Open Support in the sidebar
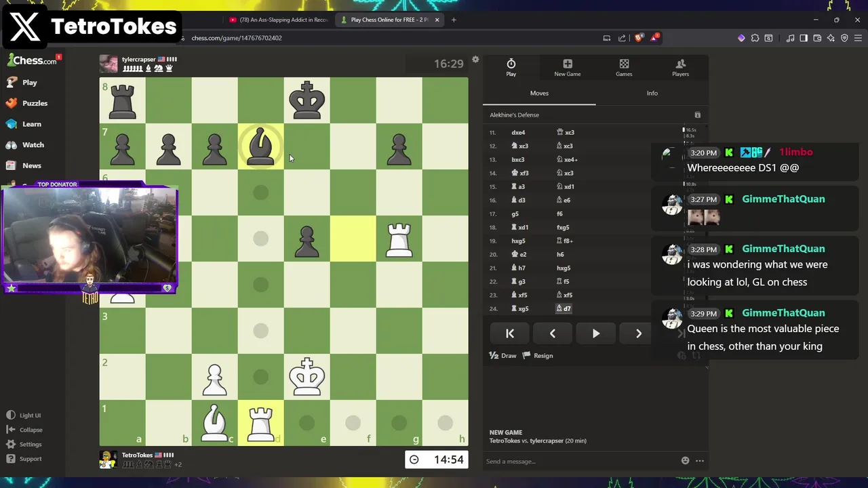The width and height of the screenshot is (868, 488). [x=24, y=459]
